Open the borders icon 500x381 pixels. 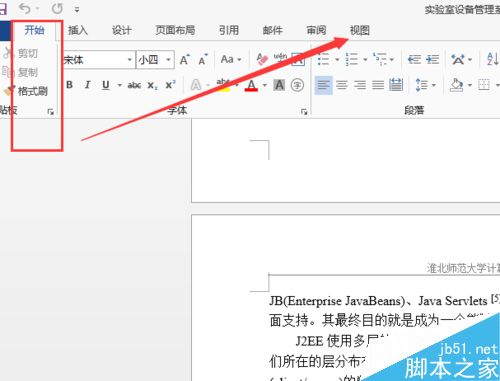[484, 85]
